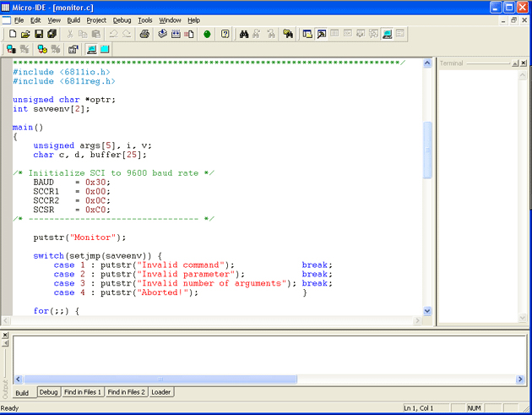Viewport: 532px width, 415px height.
Task: Click the green circle icon in the toolbar
Action: [207, 34]
